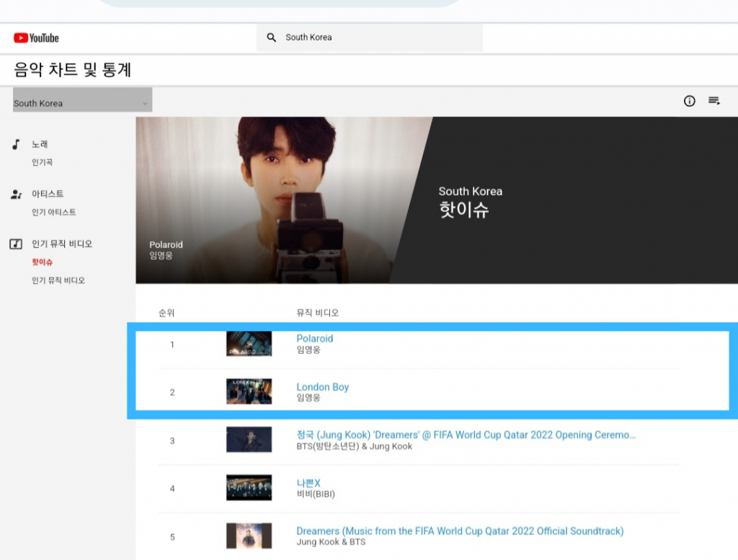Open the Polaroid video link

[315, 338]
